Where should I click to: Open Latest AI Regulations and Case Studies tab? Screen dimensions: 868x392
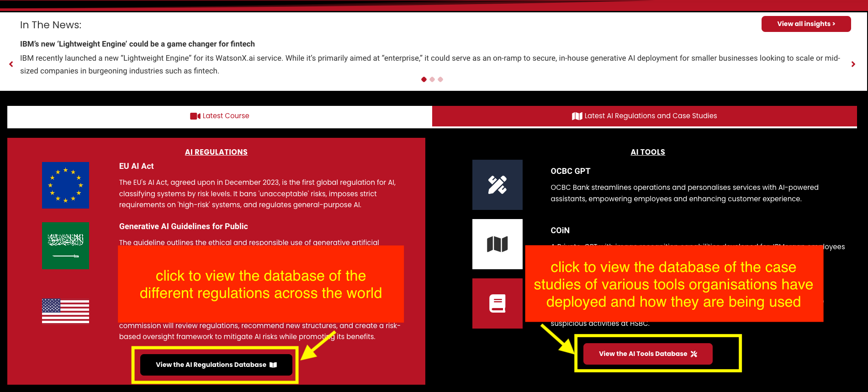pyautogui.click(x=645, y=116)
